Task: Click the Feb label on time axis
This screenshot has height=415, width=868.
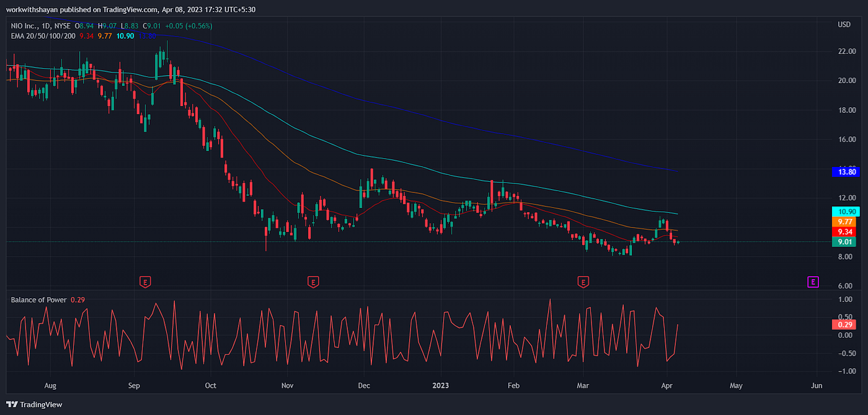Action: pyautogui.click(x=513, y=386)
